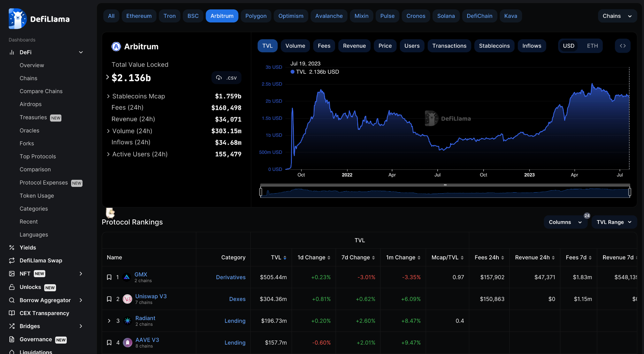The height and width of the screenshot is (354, 644).
Task: Select the Optimism chain tab
Action: pos(291,16)
